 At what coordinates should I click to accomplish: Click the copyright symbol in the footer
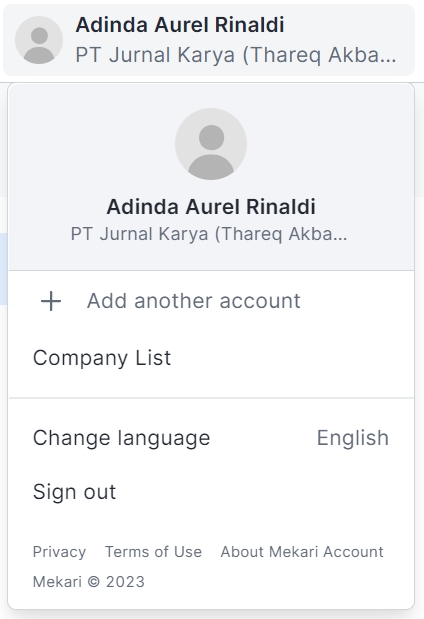click(x=94, y=581)
